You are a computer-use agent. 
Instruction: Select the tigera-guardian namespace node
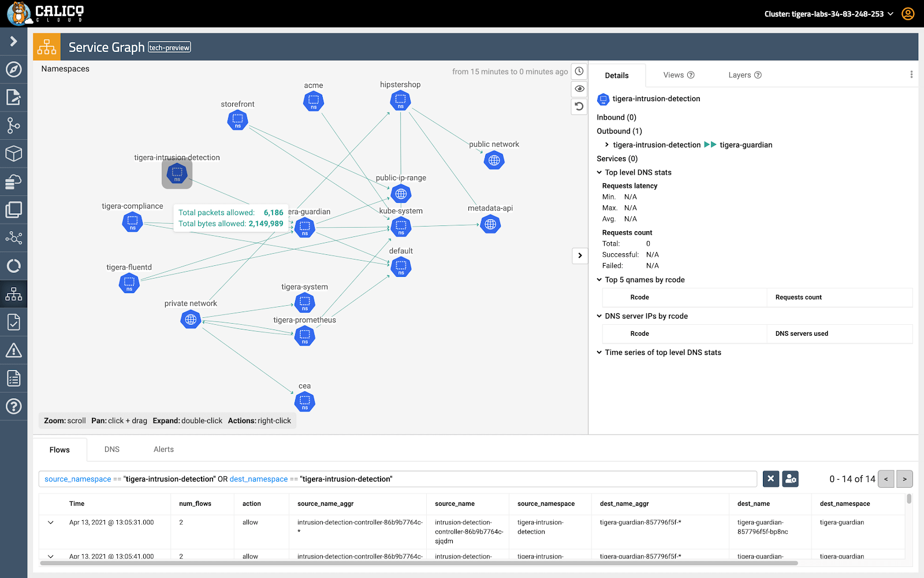tap(304, 228)
